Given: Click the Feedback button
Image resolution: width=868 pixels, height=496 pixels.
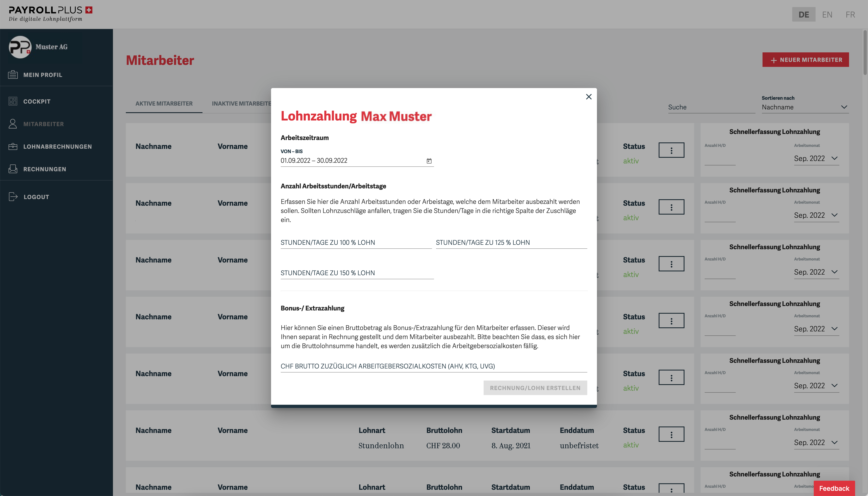Looking at the screenshot, I should click(x=834, y=488).
